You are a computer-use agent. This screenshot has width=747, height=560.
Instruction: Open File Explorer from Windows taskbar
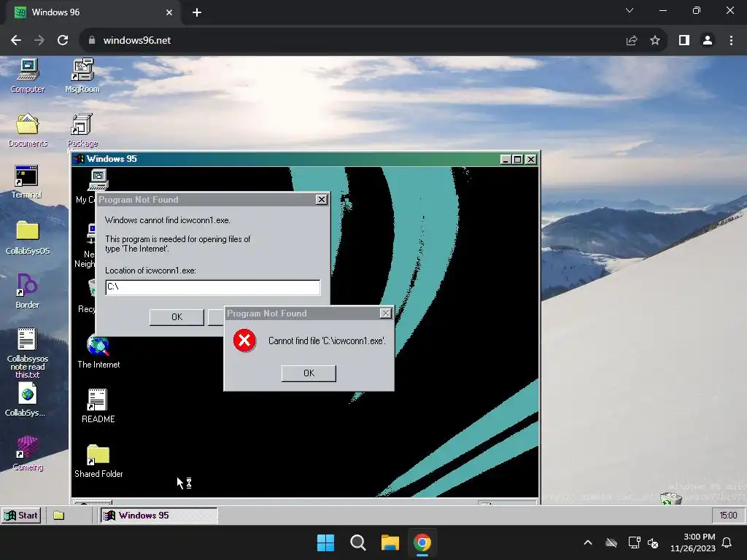pos(390,542)
